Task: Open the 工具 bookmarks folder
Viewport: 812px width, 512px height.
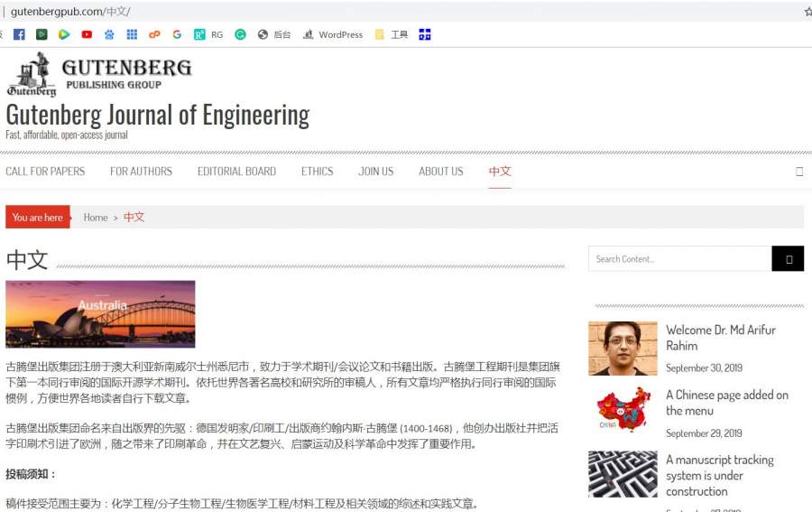Action: point(392,34)
